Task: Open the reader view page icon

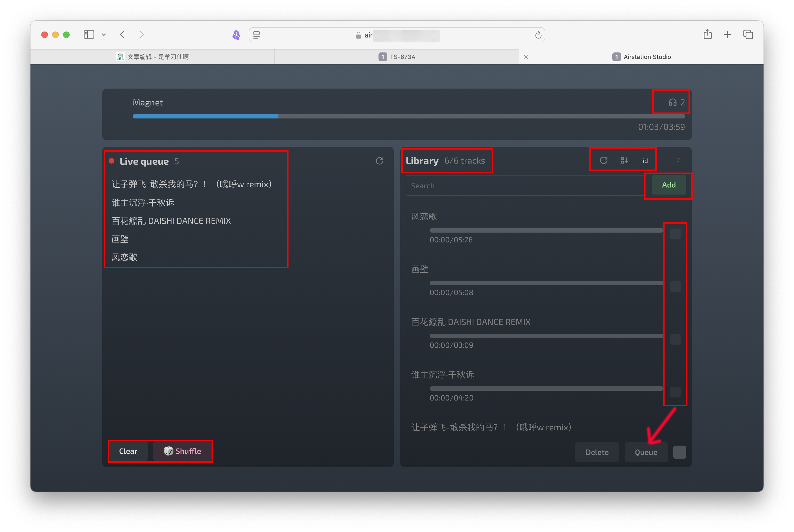Action: click(x=257, y=35)
